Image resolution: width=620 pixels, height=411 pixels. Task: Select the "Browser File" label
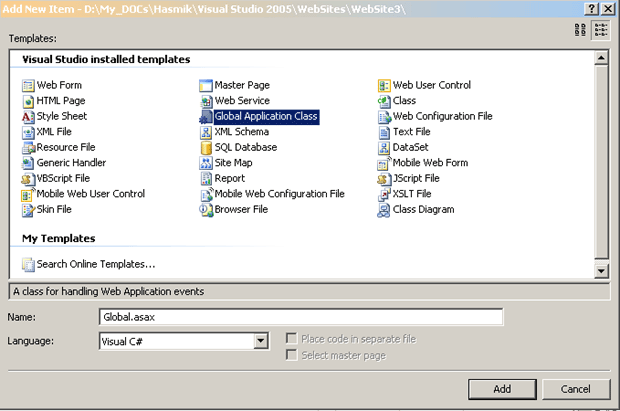[x=241, y=209]
